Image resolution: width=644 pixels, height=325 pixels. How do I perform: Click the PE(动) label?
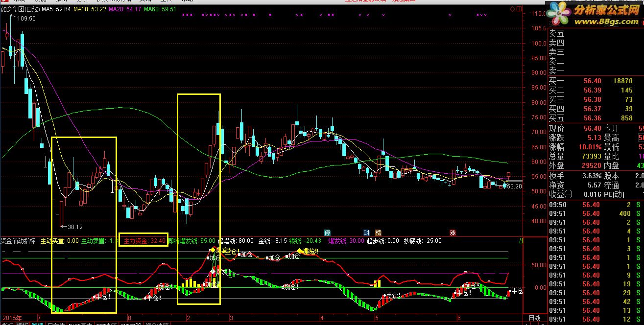pyautogui.click(x=614, y=194)
